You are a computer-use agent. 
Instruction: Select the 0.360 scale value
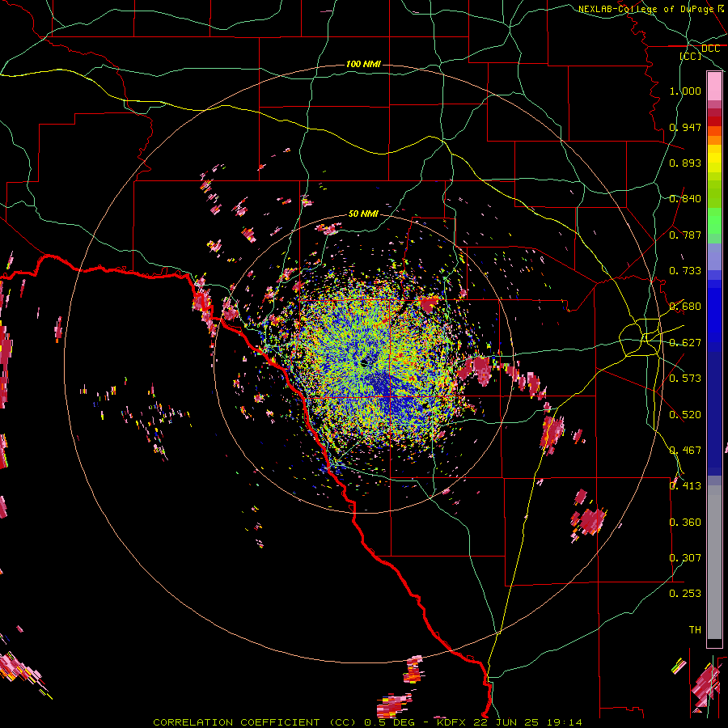point(685,523)
